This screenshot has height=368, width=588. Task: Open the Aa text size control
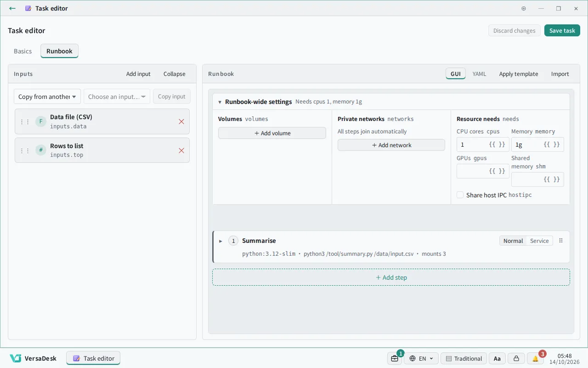click(x=497, y=358)
